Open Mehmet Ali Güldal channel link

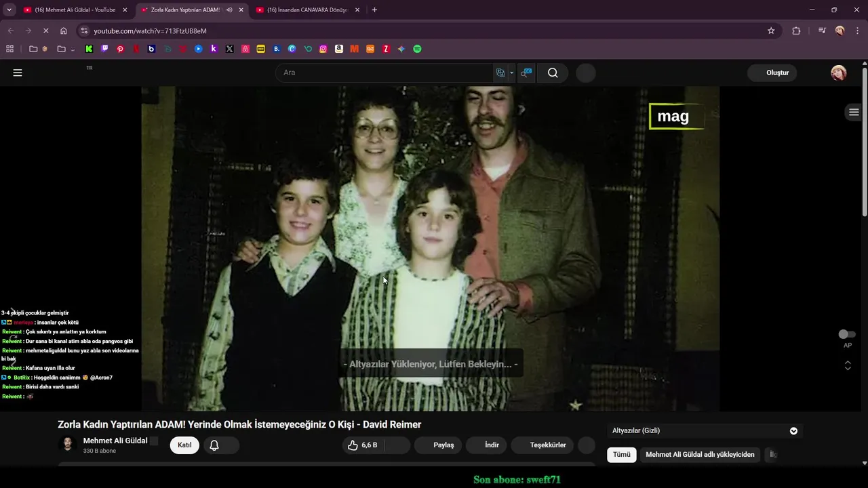[115, 441]
